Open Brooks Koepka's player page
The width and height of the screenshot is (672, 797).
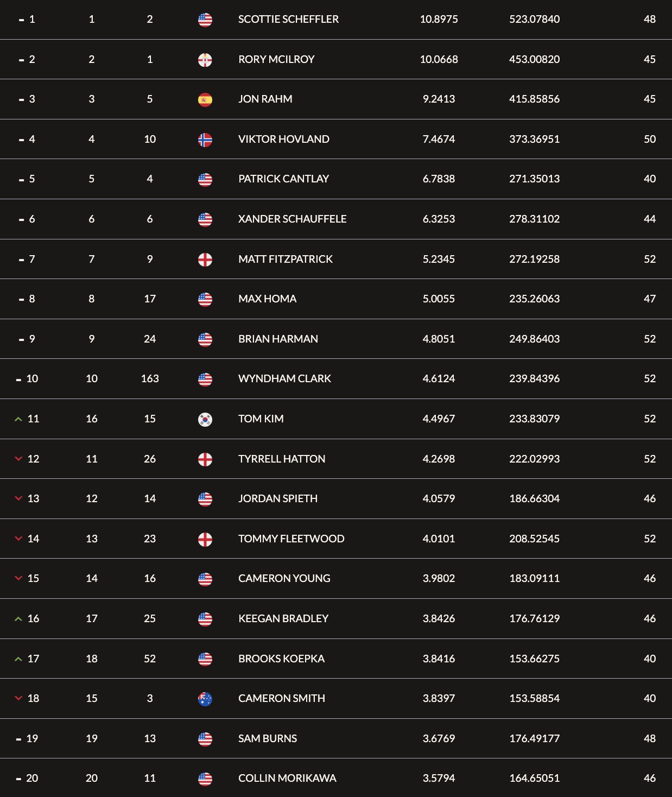click(281, 659)
